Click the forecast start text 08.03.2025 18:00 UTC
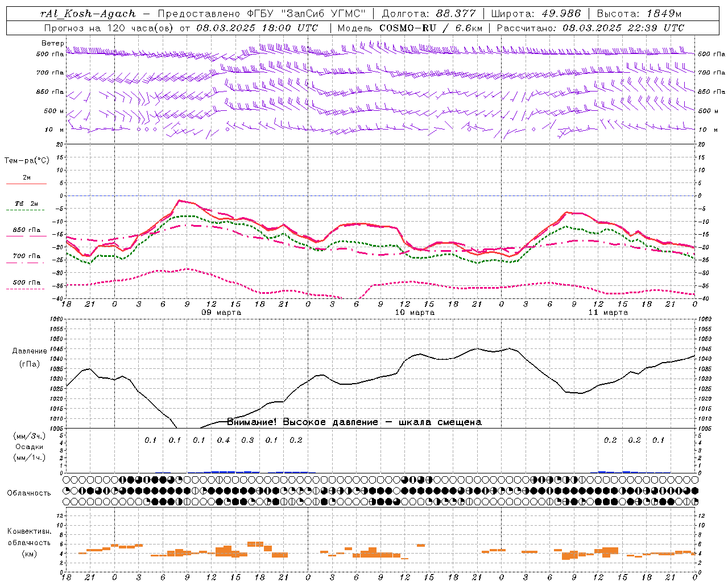Screen dimensions: 728x582 257,28
